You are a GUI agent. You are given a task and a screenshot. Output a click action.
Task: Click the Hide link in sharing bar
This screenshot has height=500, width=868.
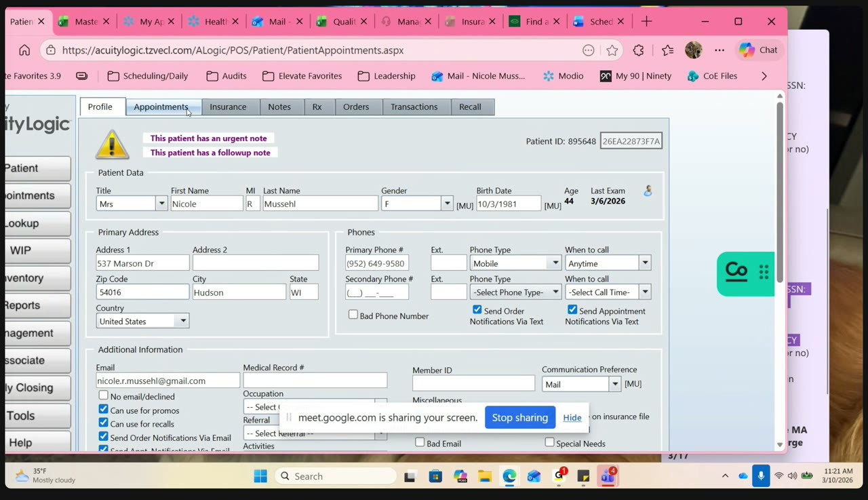(x=572, y=418)
